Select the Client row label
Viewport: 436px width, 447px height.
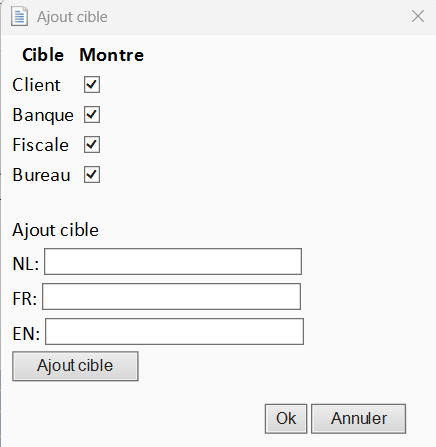(x=36, y=85)
